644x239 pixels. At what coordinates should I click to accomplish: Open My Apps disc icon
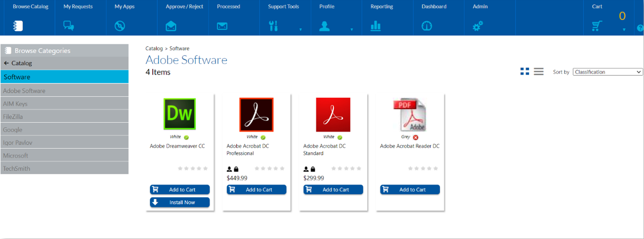click(120, 26)
